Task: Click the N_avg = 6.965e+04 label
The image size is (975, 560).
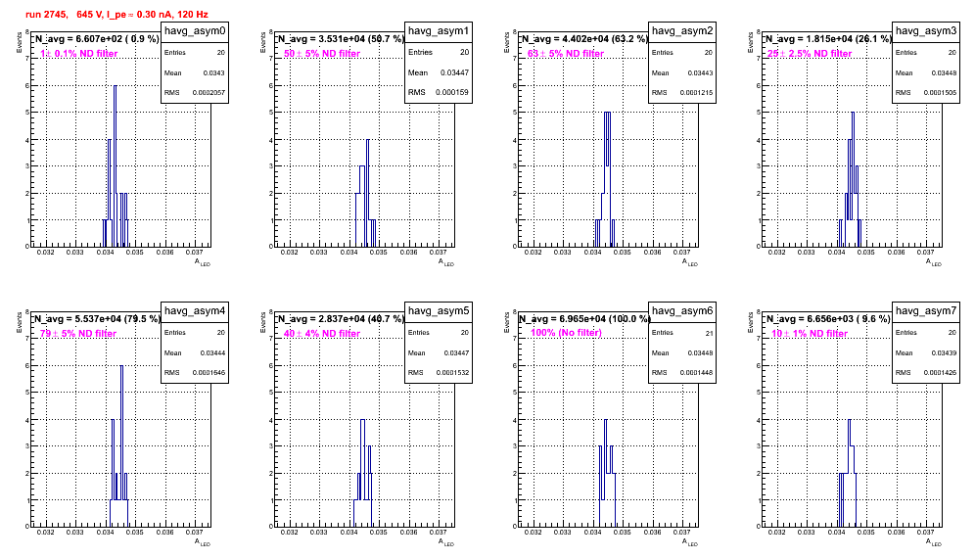Action: click(x=584, y=318)
